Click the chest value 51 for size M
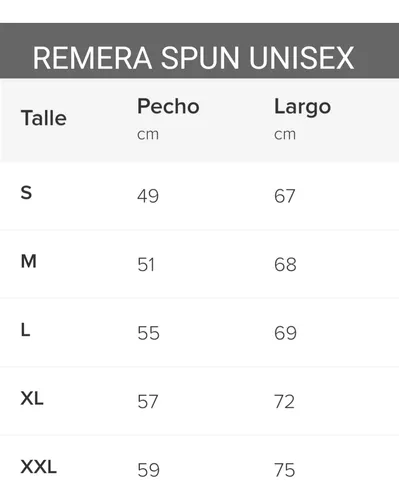The height and width of the screenshot is (500, 399). point(146,265)
